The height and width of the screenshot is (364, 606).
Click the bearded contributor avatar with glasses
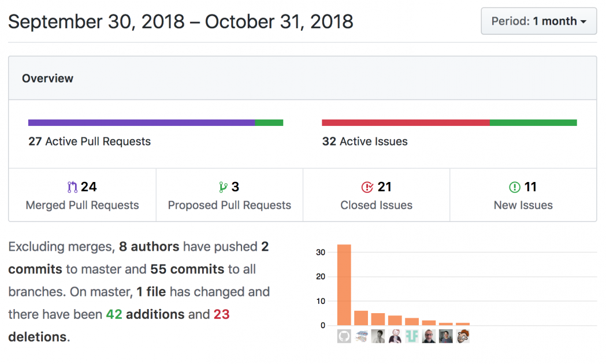click(x=429, y=336)
